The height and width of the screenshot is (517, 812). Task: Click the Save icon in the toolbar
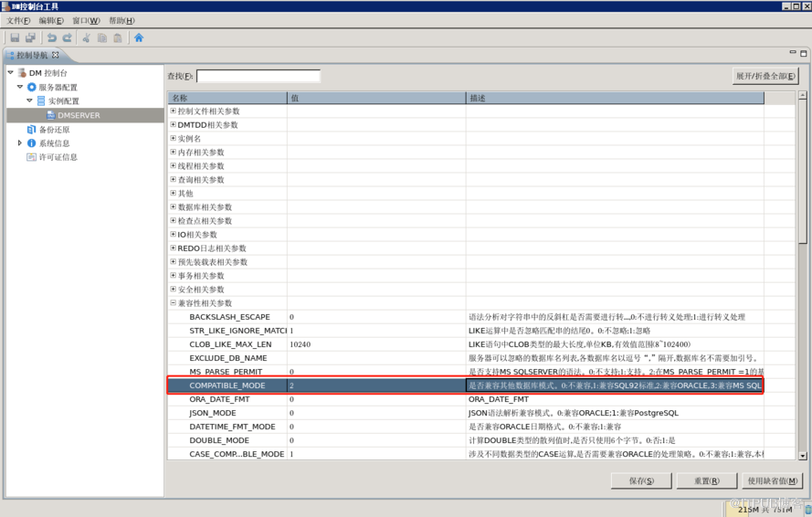[15, 37]
